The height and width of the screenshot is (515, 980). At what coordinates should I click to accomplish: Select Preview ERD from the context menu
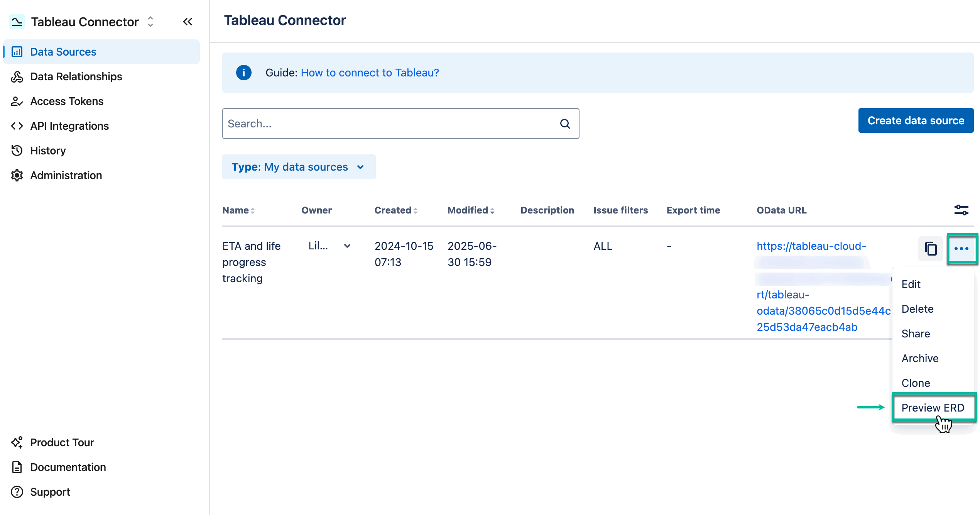tap(933, 407)
